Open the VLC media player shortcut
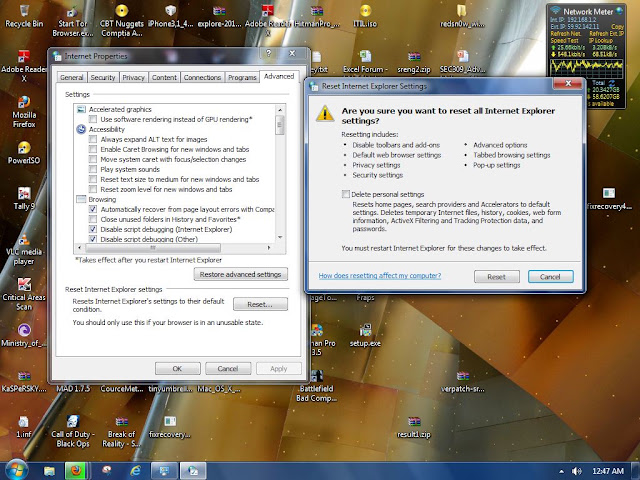Screen dimensions: 640x480 (24, 248)
